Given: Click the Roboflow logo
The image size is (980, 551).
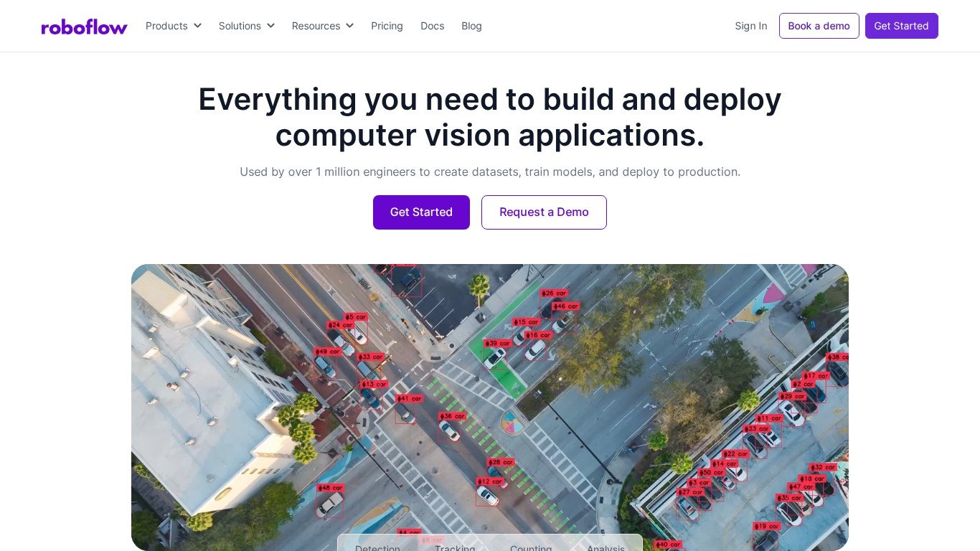Looking at the screenshot, I should (84, 27).
